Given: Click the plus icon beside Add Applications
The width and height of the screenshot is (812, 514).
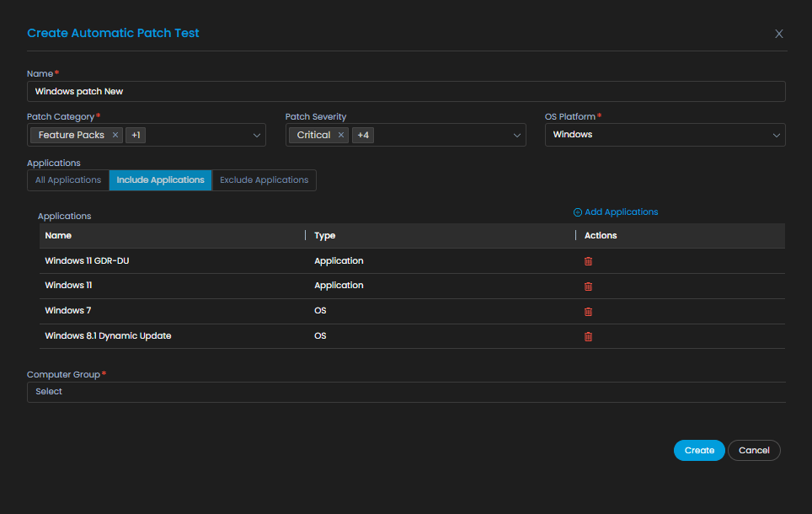Looking at the screenshot, I should click(577, 212).
